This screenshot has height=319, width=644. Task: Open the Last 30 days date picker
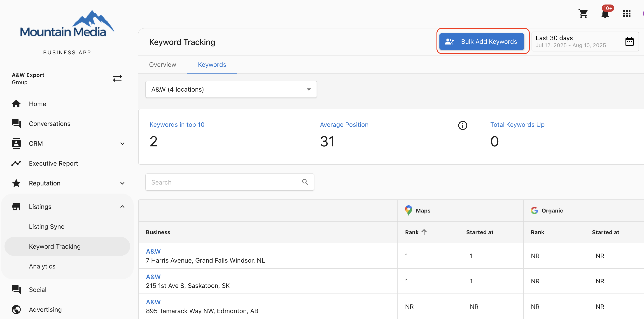[x=585, y=42]
